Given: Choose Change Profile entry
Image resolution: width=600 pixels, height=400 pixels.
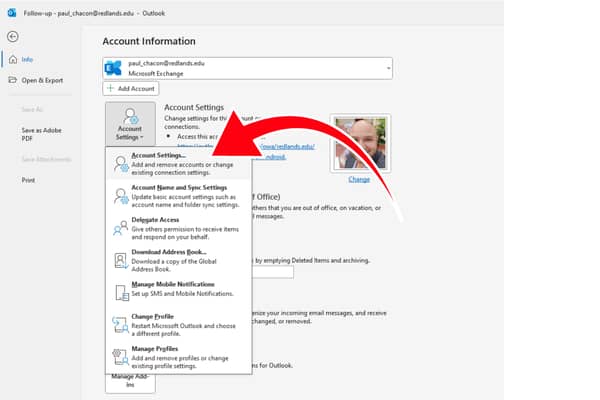Looking at the screenshot, I should [x=179, y=325].
